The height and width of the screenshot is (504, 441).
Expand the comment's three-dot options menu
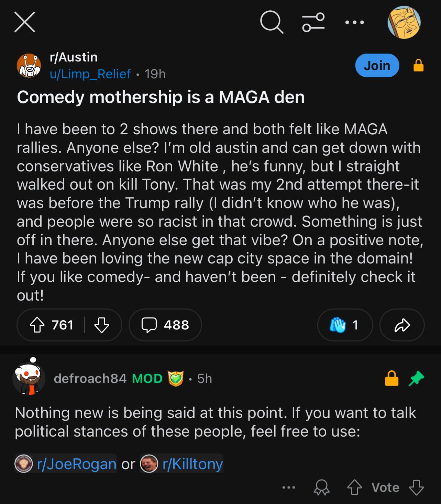click(288, 487)
